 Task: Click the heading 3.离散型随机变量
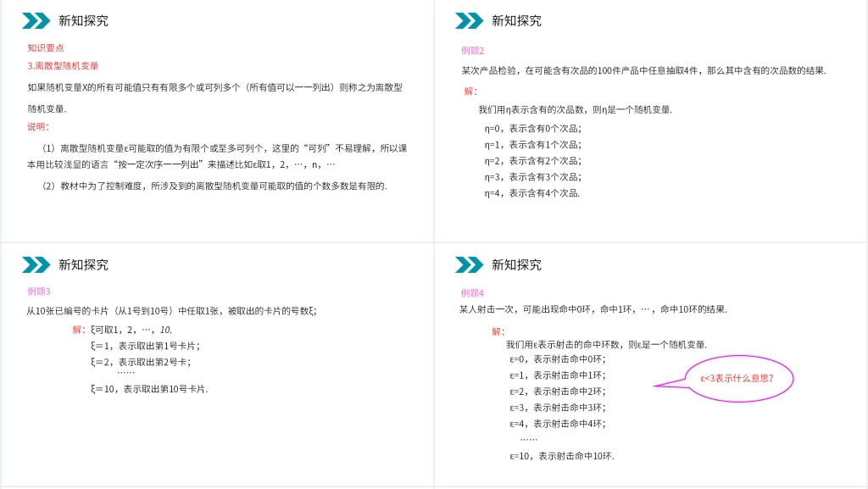(63, 66)
